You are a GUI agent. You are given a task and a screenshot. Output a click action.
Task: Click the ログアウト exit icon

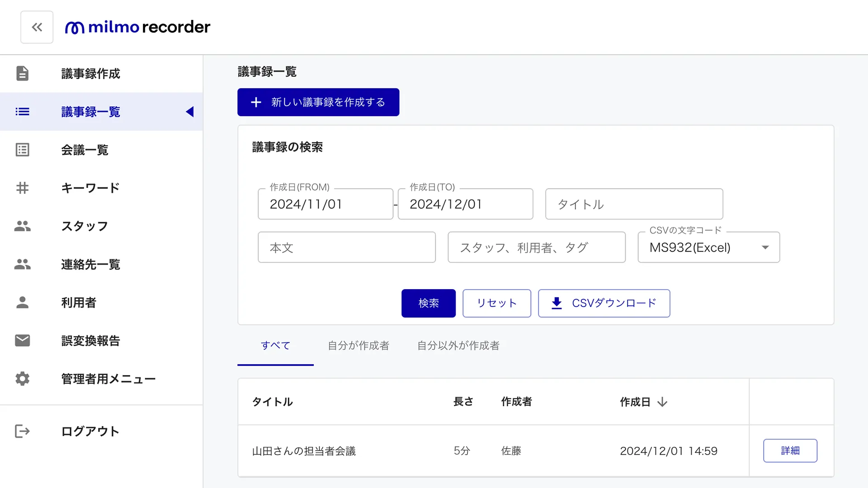coord(22,431)
